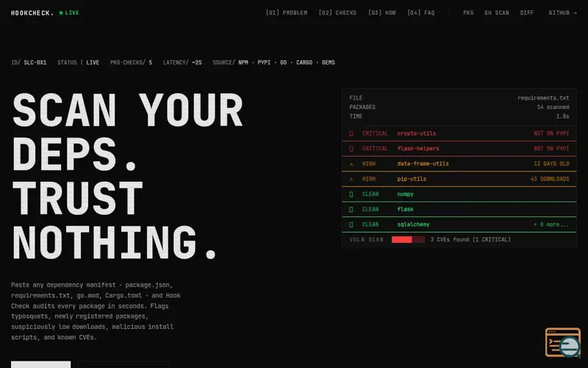Click the LATENCY ~2S stat
The width and height of the screenshot is (588, 368).
[182, 63]
